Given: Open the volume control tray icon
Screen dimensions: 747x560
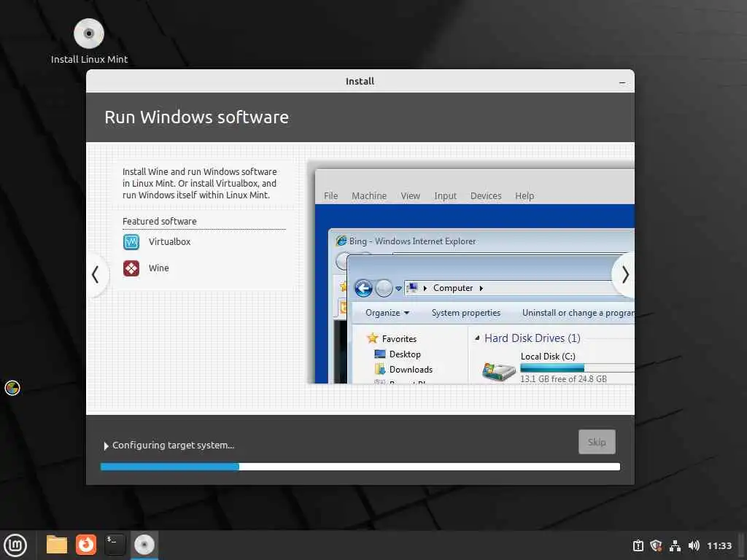Looking at the screenshot, I should pos(694,545).
